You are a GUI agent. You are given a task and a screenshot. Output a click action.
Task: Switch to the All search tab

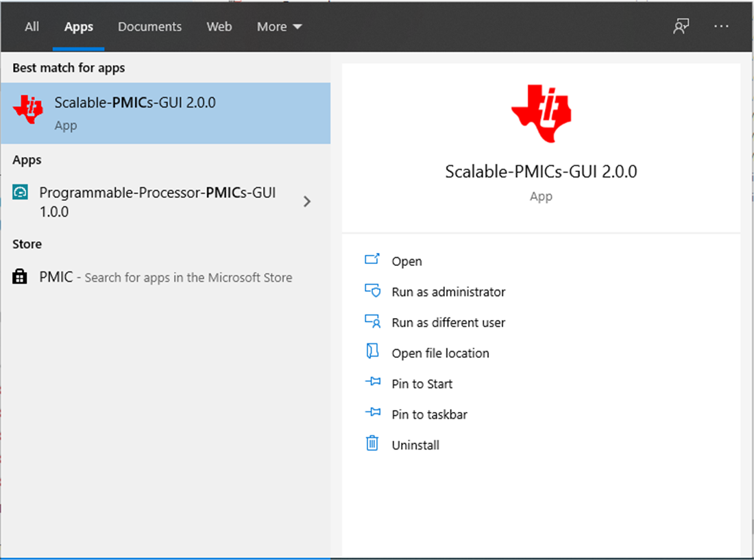tap(32, 27)
